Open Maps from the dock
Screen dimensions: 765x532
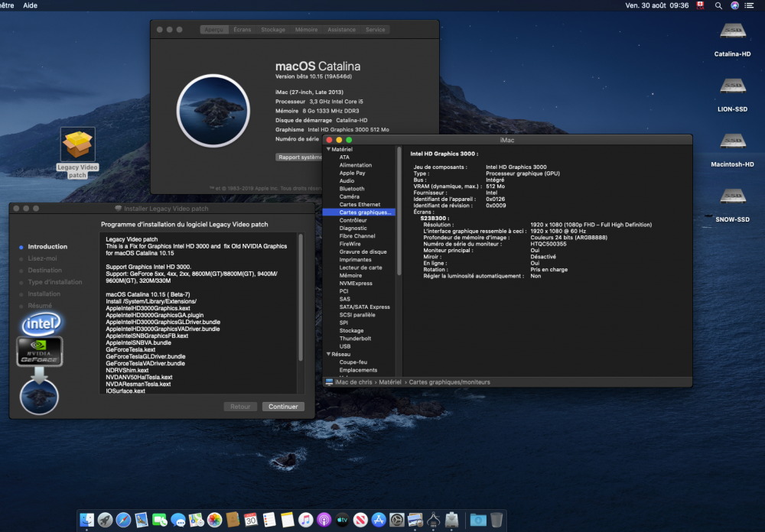(196, 520)
